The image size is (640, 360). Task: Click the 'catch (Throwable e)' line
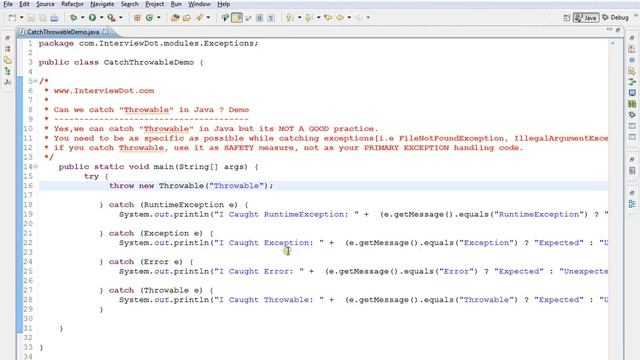[156, 290]
